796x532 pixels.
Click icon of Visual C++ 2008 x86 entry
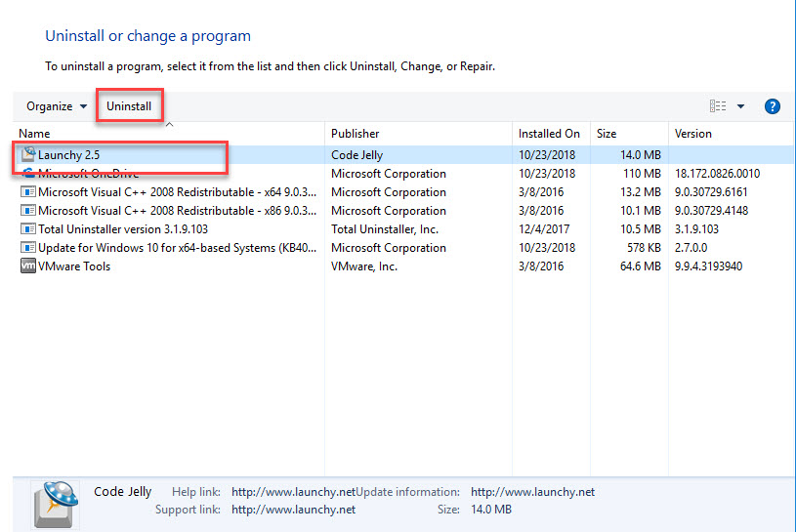(28, 210)
